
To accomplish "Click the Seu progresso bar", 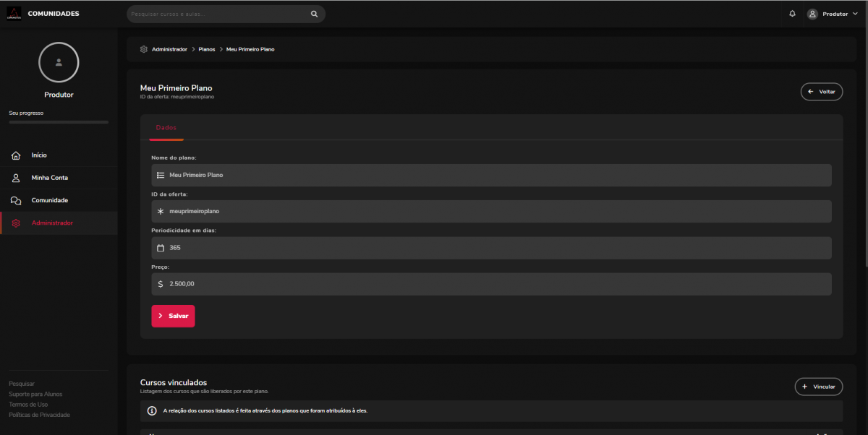I will point(59,122).
